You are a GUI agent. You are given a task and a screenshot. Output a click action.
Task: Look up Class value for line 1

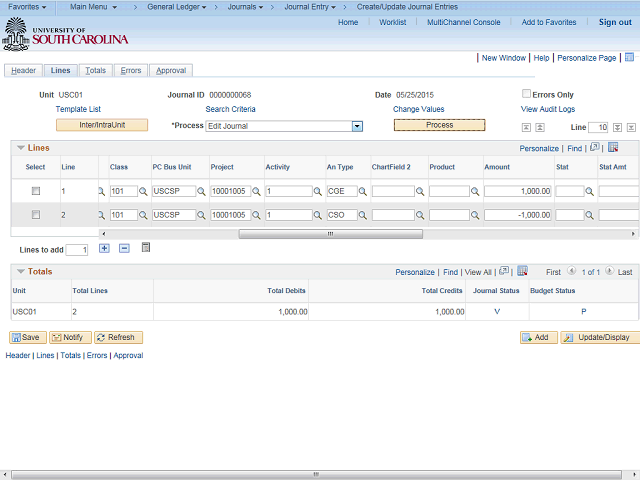click(143, 191)
